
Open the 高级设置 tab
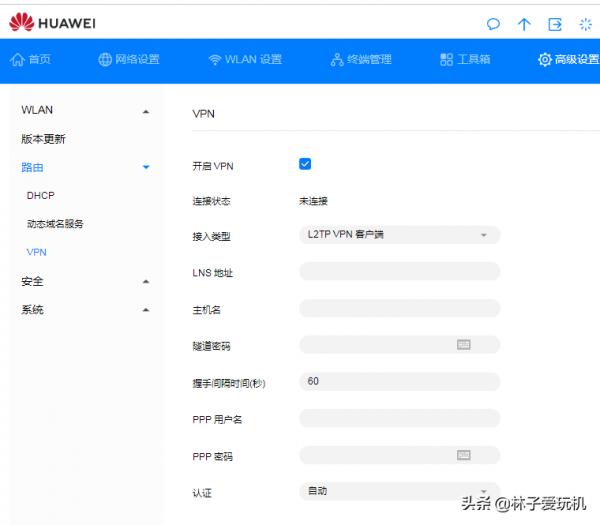coord(569,59)
